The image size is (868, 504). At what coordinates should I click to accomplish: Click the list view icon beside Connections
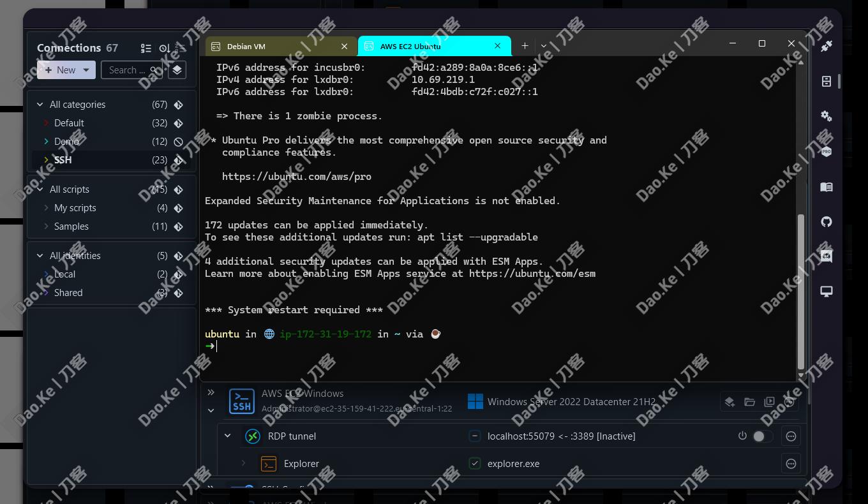click(x=146, y=48)
